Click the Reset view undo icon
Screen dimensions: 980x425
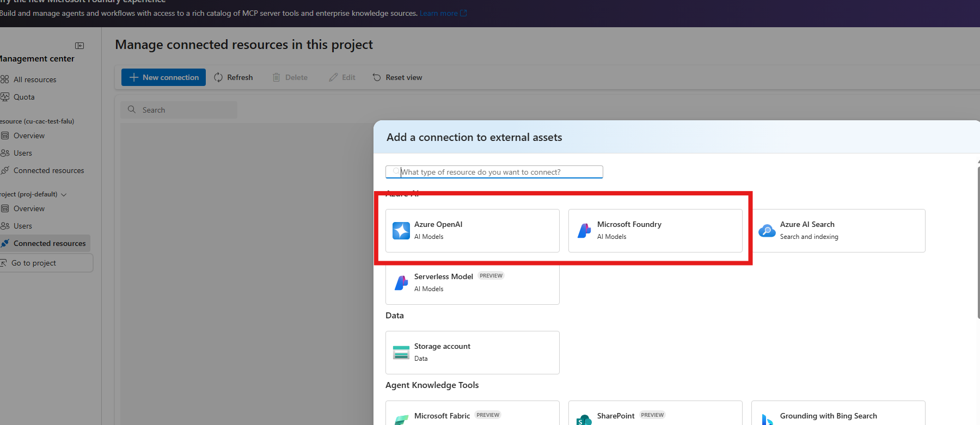pyautogui.click(x=377, y=77)
